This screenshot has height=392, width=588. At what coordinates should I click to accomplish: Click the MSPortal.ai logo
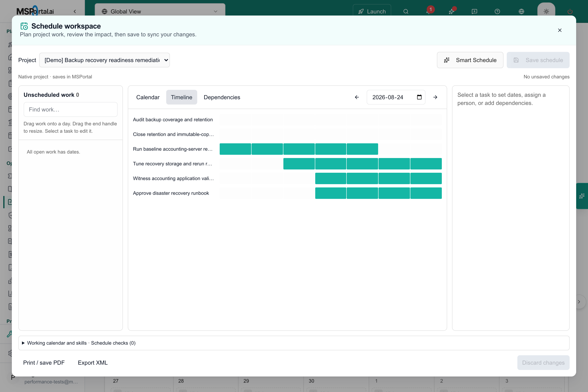35,11
